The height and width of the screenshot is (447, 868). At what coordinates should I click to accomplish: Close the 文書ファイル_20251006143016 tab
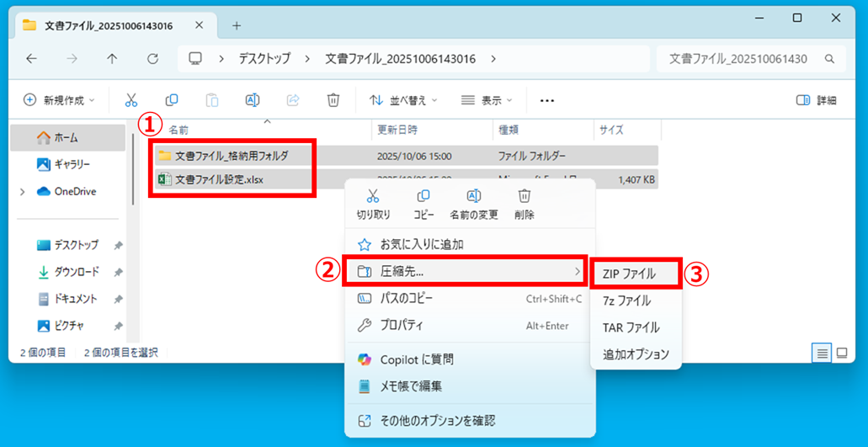click(x=200, y=25)
